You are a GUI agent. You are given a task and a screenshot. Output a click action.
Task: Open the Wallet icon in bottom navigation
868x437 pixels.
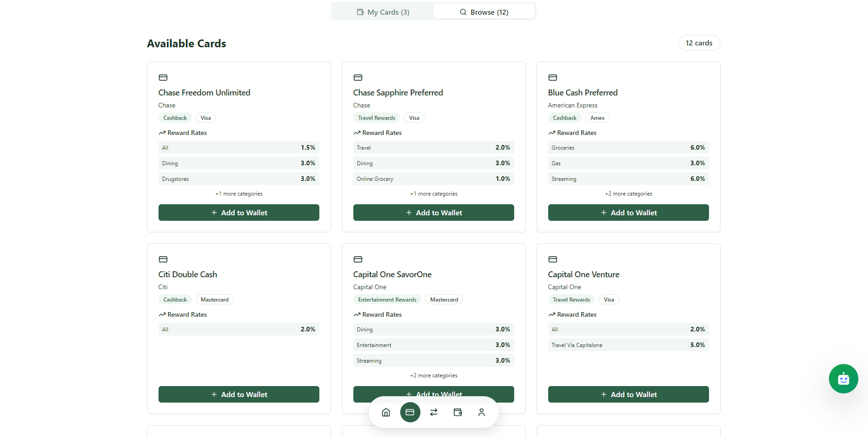[x=458, y=412]
